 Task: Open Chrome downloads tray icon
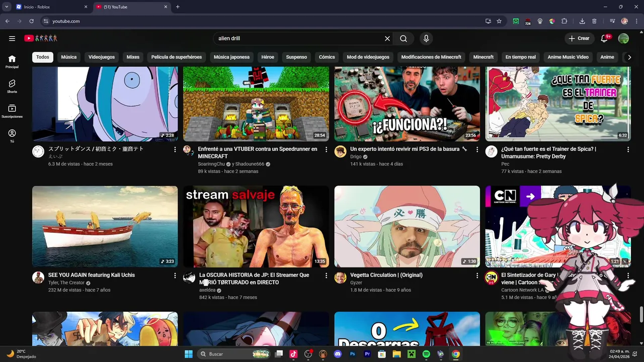point(582,21)
